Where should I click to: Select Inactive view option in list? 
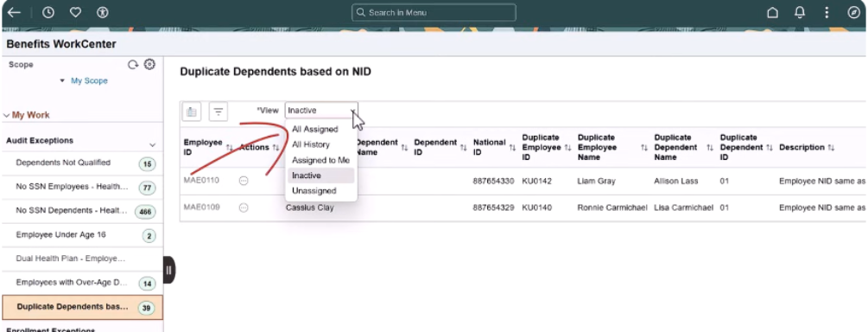[x=321, y=176]
